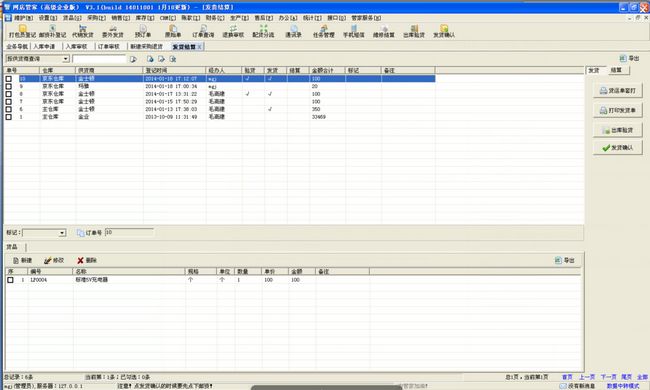
Task: Click the 下一页 page link
Action: 609,377
